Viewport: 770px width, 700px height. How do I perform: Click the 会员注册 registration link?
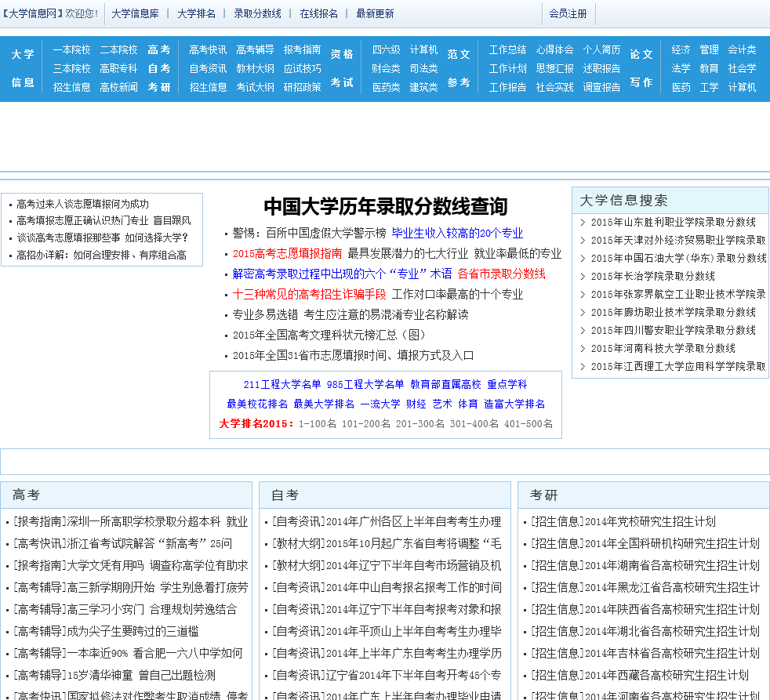tap(568, 14)
